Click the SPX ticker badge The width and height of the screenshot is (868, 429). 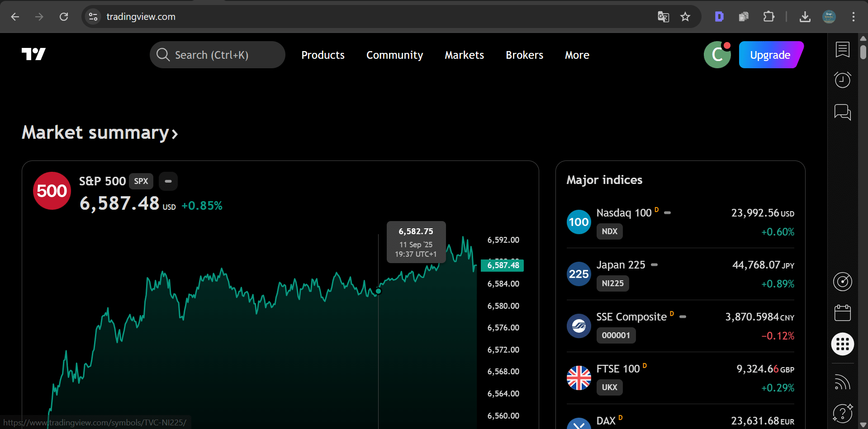(141, 181)
